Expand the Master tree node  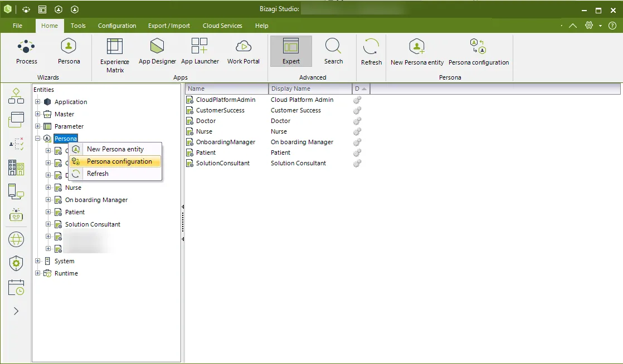click(x=38, y=114)
